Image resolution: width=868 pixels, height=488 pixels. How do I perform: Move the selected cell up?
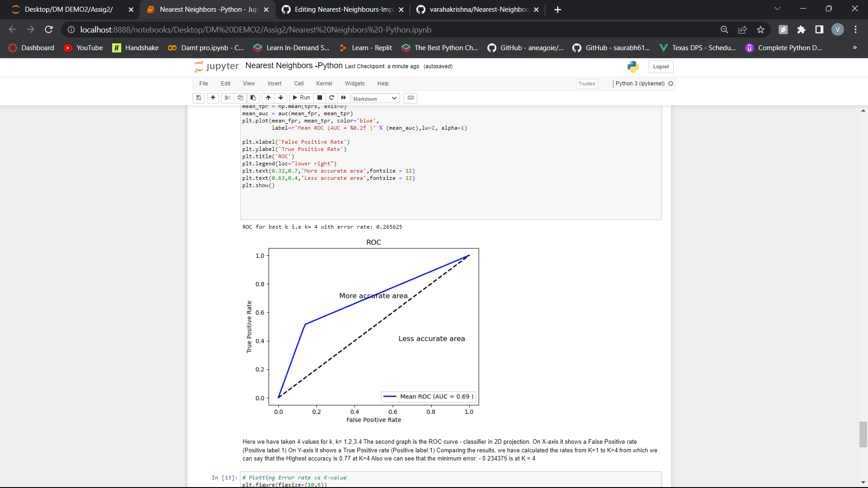pyautogui.click(x=269, y=98)
